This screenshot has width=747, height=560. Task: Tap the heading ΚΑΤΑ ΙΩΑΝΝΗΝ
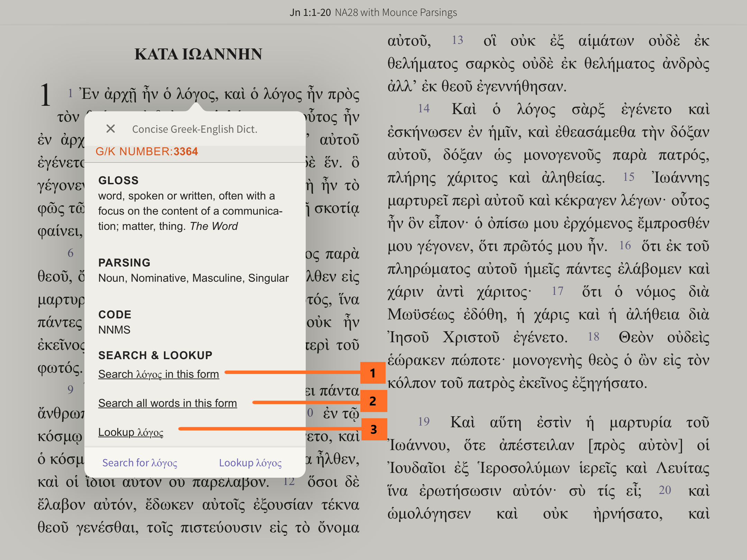(198, 54)
